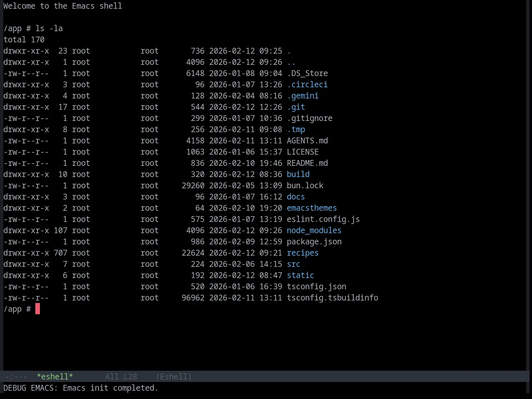Place cursor at the eshell prompt cursor block
Viewport: 532px width, 399px height.
pyautogui.click(x=37, y=309)
